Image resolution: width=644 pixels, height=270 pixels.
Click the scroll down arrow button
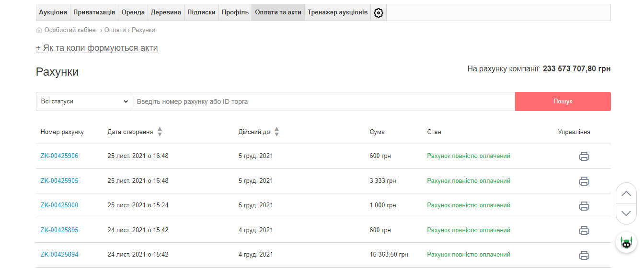tap(626, 214)
